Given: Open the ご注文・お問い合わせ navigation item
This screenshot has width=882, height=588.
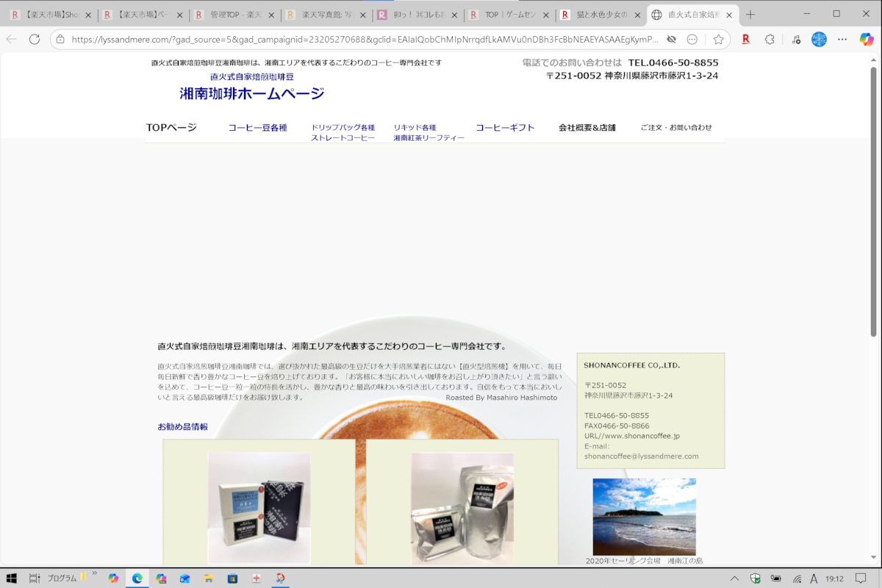Looking at the screenshot, I should click(x=676, y=128).
